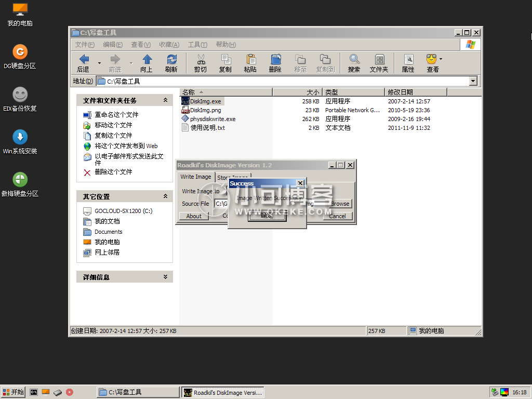Click 移动这个文件 task link

pyautogui.click(x=113, y=125)
